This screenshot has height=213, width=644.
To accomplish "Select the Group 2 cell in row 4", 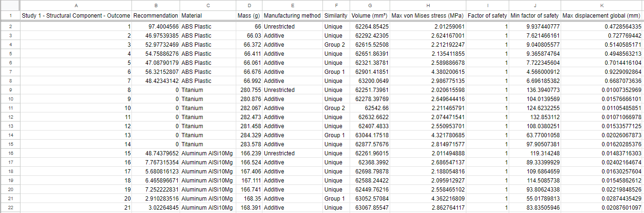I will (336, 45).
